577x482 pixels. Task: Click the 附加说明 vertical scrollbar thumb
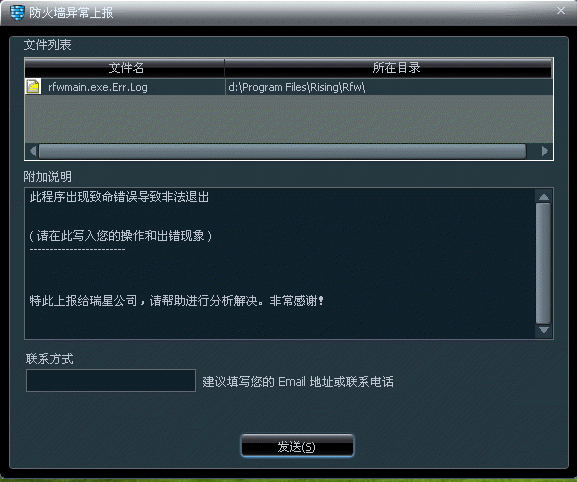pos(544,263)
